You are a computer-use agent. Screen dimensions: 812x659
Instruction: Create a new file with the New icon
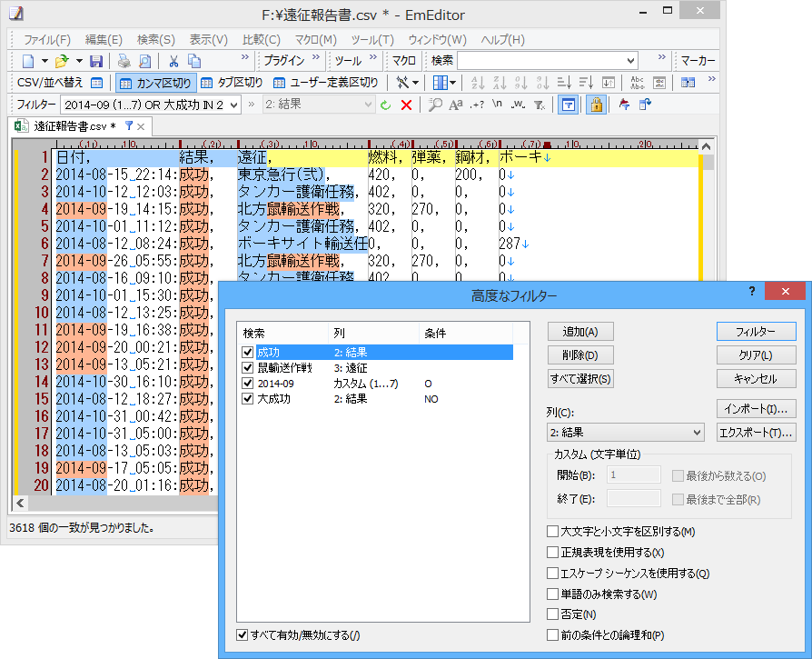click(x=28, y=61)
